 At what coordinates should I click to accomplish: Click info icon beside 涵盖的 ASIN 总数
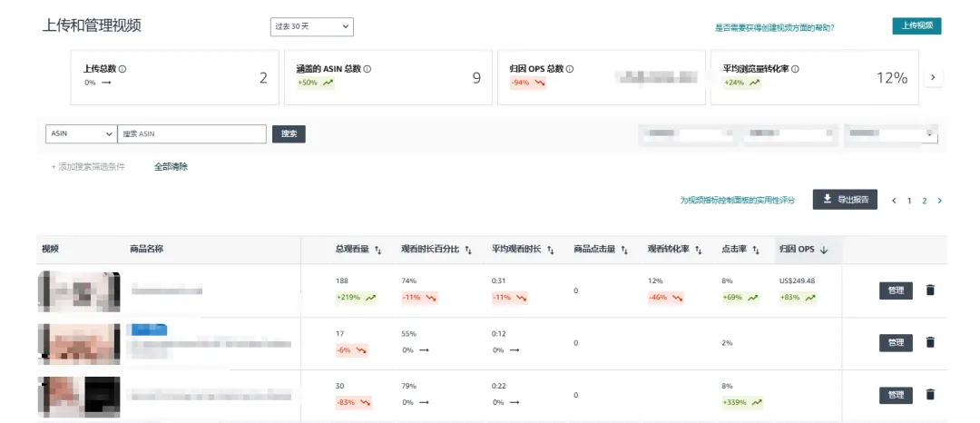click(x=367, y=69)
